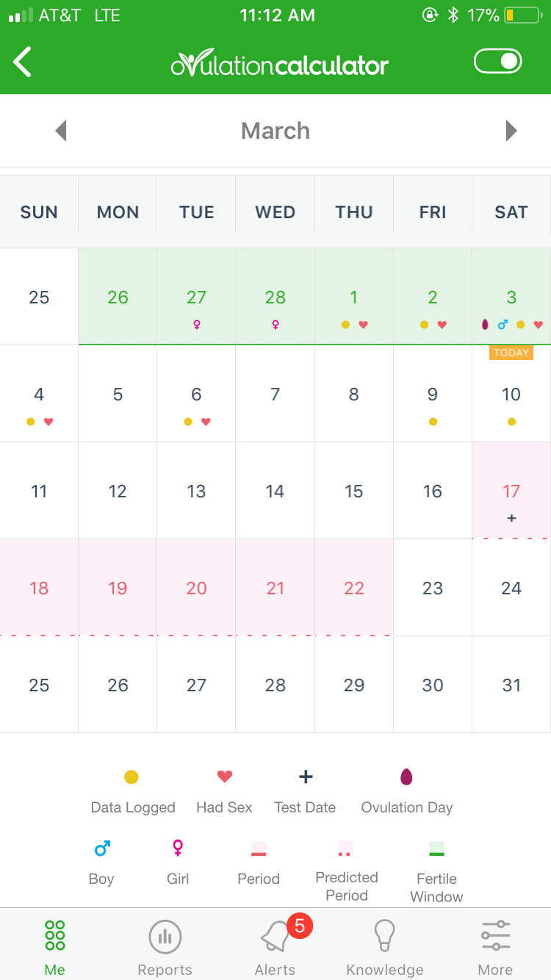The height and width of the screenshot is (980, 551).
Task: Toggle the switch in the header
Action: coord(498,61)
